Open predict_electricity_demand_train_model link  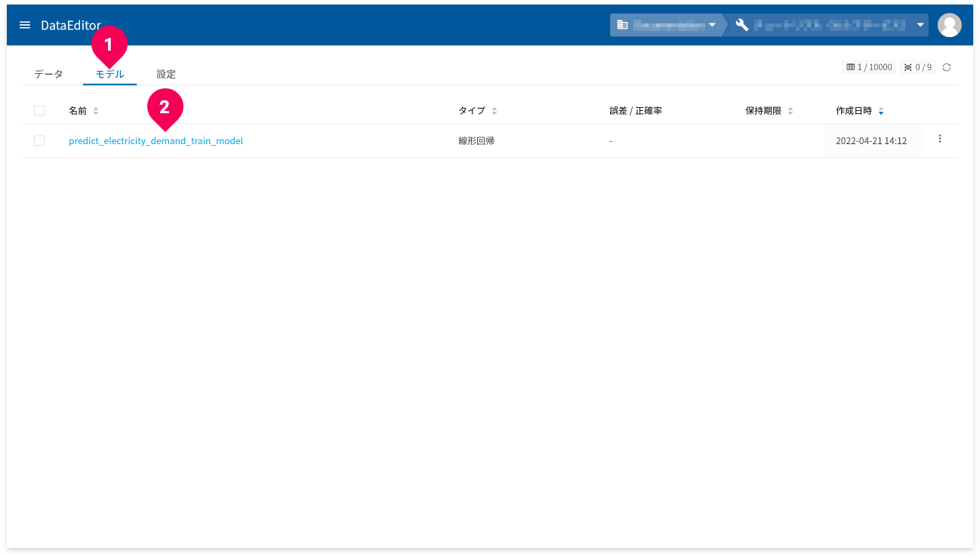[156, 141]
